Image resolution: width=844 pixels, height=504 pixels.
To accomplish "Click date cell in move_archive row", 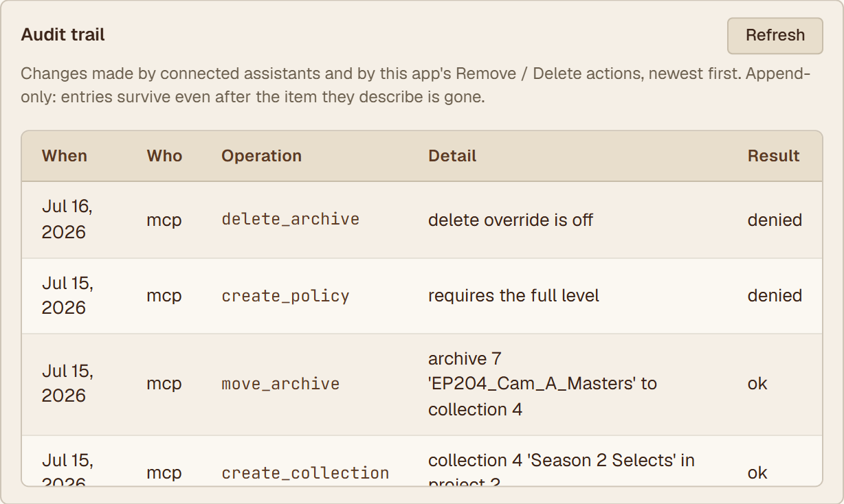I will 67,384.
